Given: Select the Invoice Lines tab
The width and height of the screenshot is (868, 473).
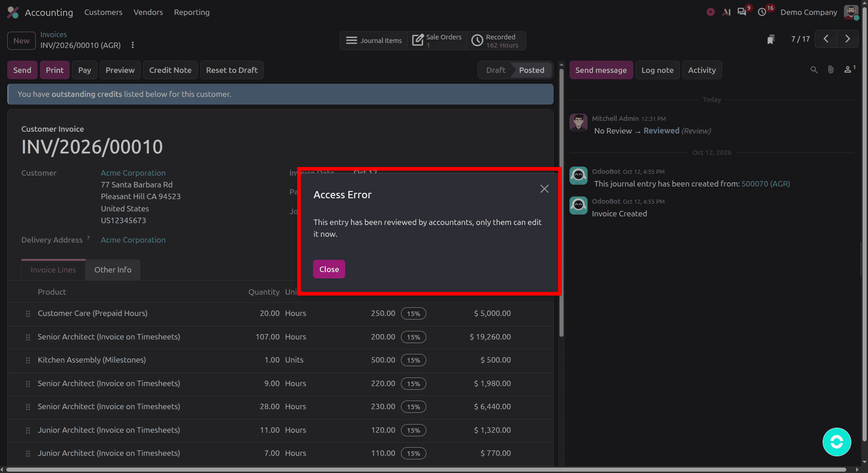Looking at the screenshot, I should pyautogui.click(x=53, y=270).
